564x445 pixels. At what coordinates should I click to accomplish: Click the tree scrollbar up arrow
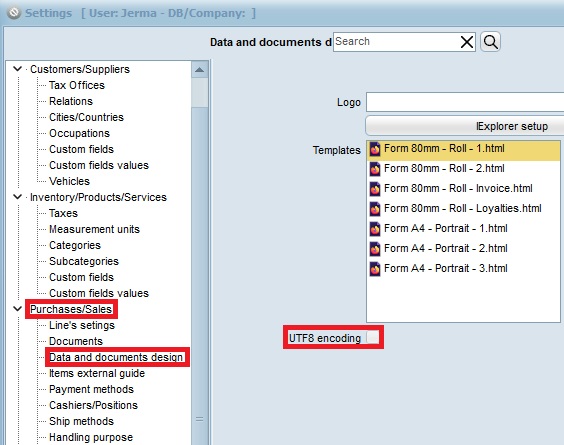[x=200, y=70]
